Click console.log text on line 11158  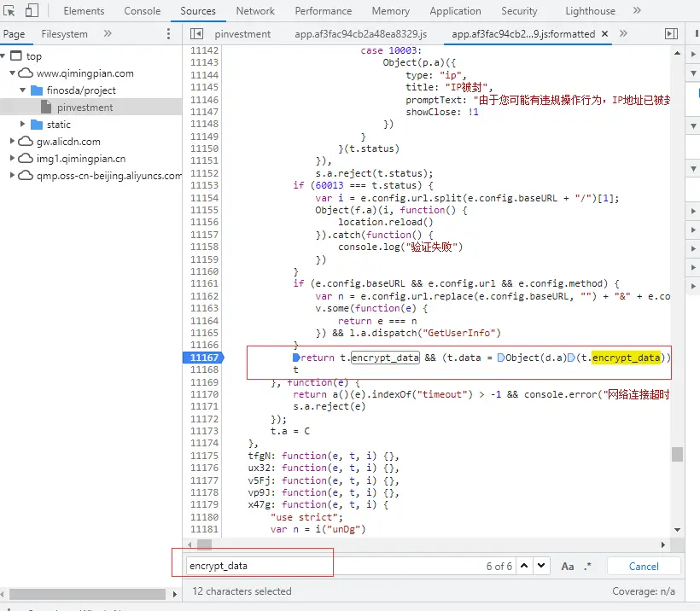click(x=369, y=247)
